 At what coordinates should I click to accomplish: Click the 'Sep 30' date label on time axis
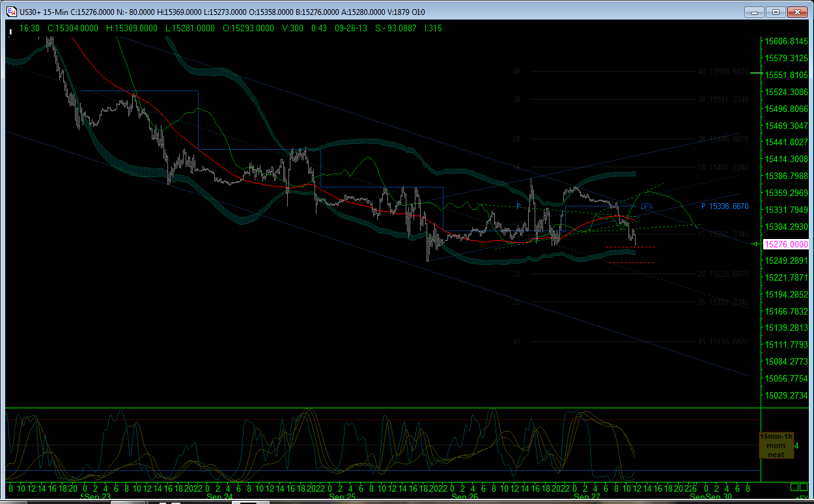(718, 497)
